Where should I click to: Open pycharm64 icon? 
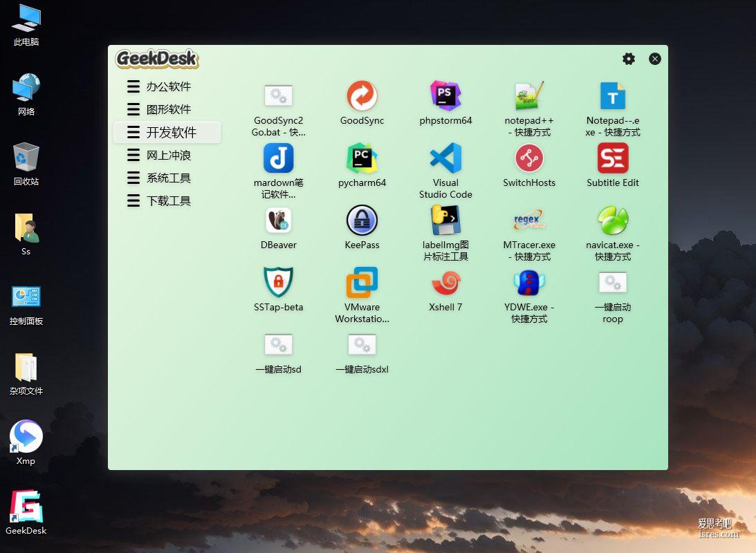click(362, 158)
